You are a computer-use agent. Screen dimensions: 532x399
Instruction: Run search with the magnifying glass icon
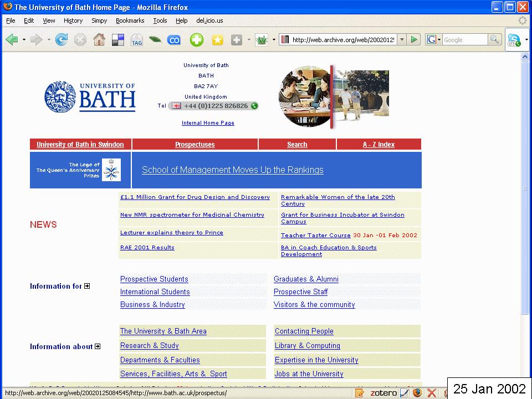click(x=494, y=40)
